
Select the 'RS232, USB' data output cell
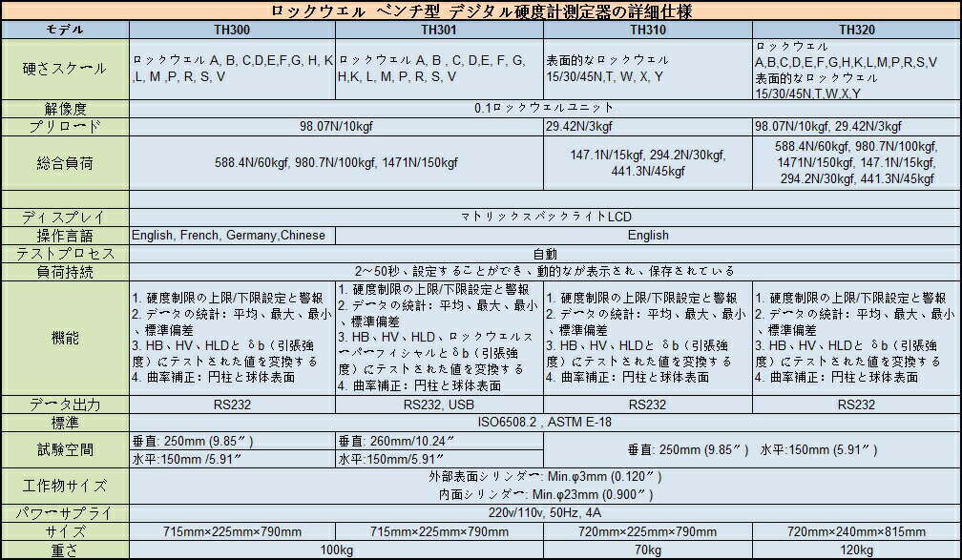438,404
